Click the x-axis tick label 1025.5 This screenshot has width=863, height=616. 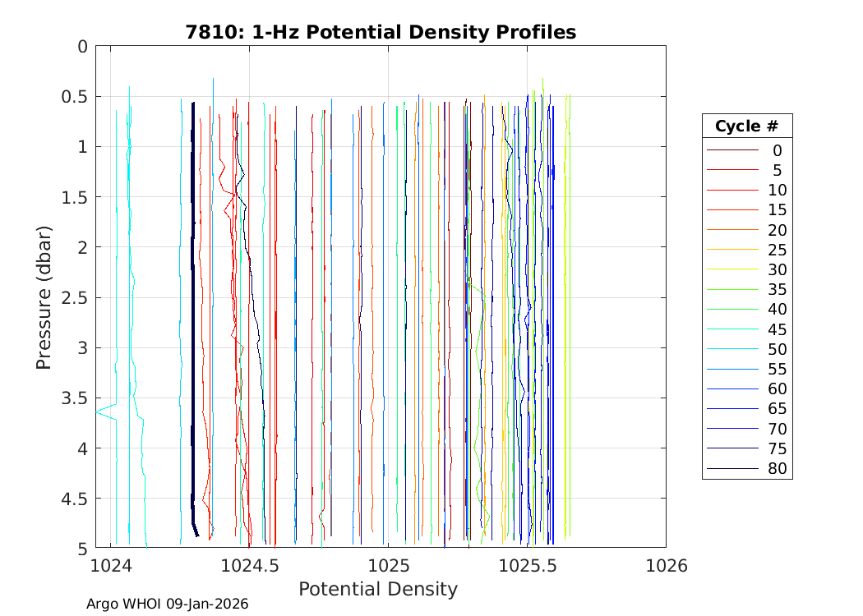(x=526, y=565)
